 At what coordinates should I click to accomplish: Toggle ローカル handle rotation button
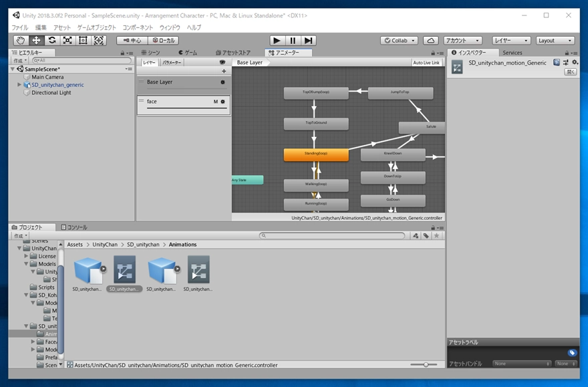pos(164,41)
